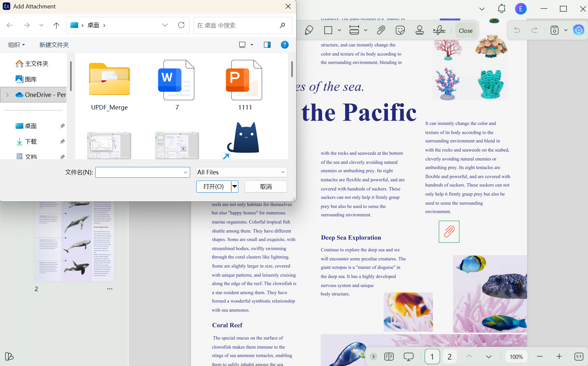Viewport: 588px width, 366px height.
Task: Select the signature tool
Action: click(x=439, y=30)
